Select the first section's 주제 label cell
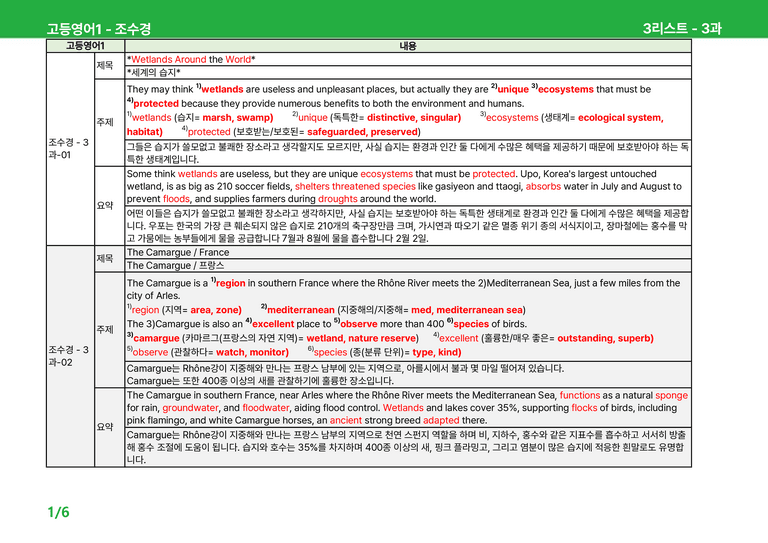 [x=109, y=122]
